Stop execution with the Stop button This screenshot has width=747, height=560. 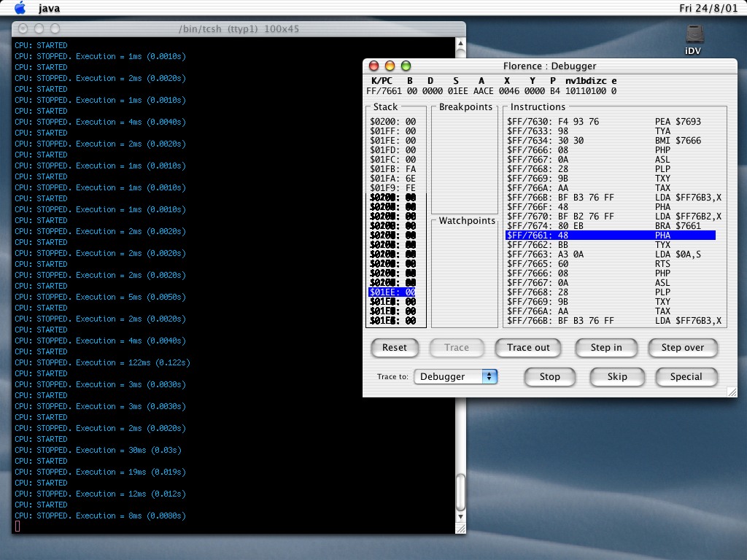click(x=550, y=377)
